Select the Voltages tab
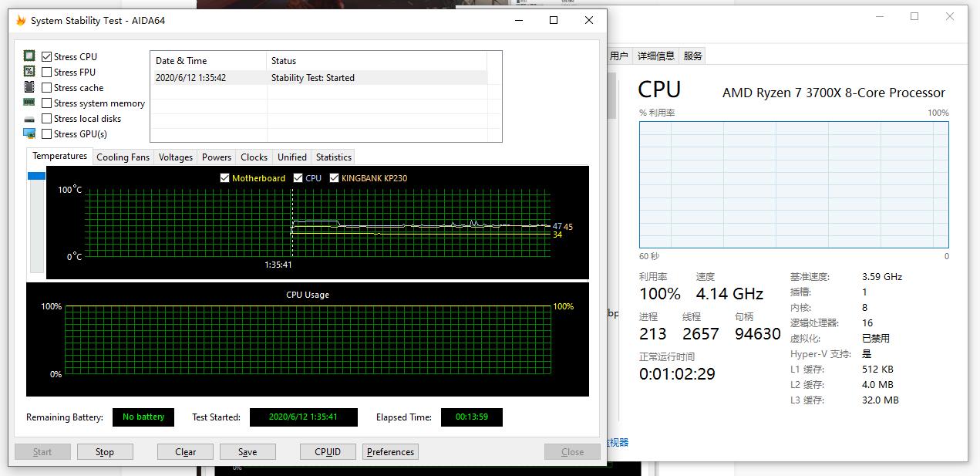The image size is (980, 476). 175,157
